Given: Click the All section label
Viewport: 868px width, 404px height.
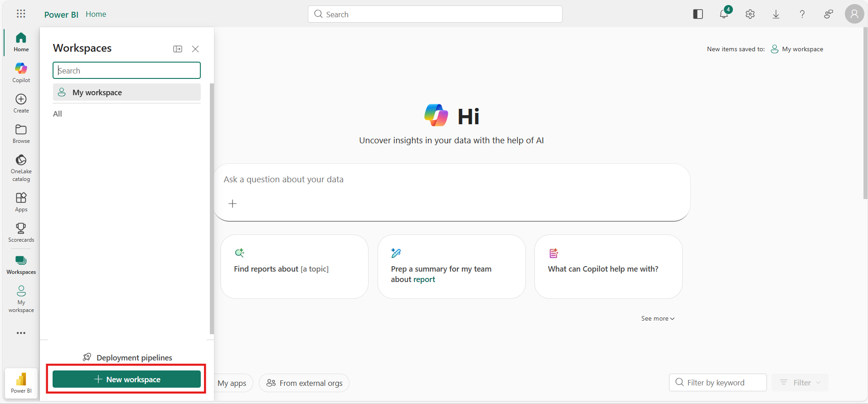Looking at the screenshot, I should coord(58,114).
